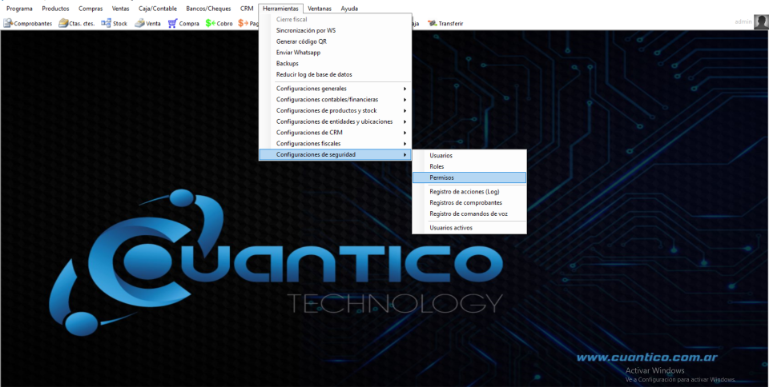Click Registro de acciones (Log)
The height and width of the screenshot is (387, 769).
(x=469, y=192)
